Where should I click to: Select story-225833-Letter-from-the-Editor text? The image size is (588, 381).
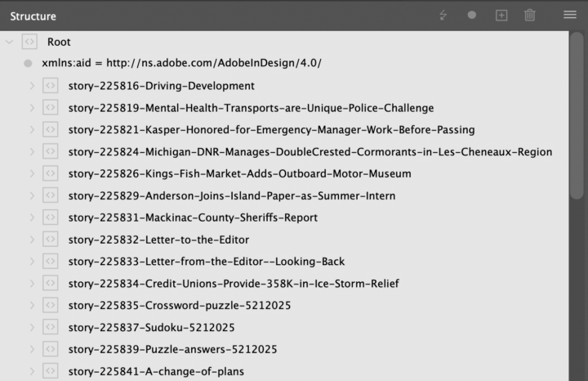pyautogui.click(x=207, y=262)
